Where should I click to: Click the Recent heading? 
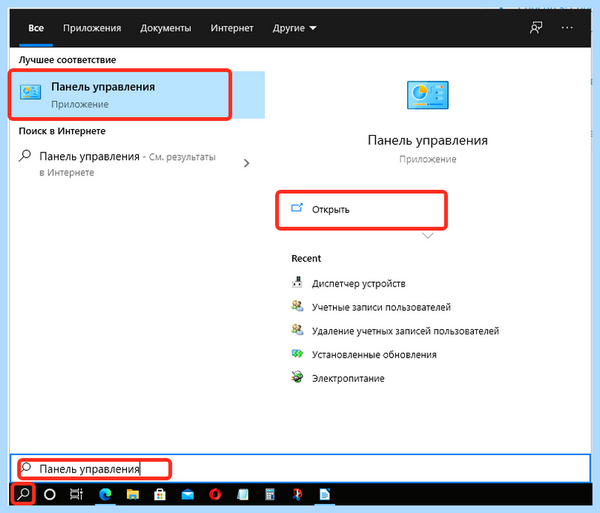(x=306, y=259)
